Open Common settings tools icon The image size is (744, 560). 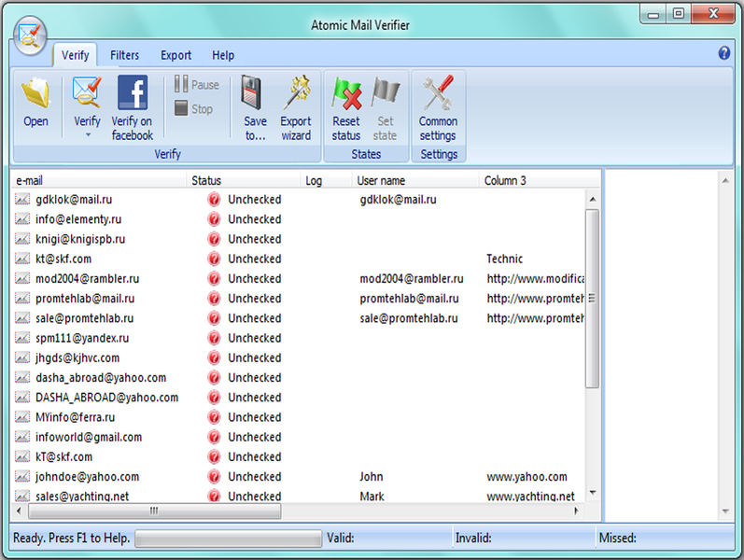438,92
